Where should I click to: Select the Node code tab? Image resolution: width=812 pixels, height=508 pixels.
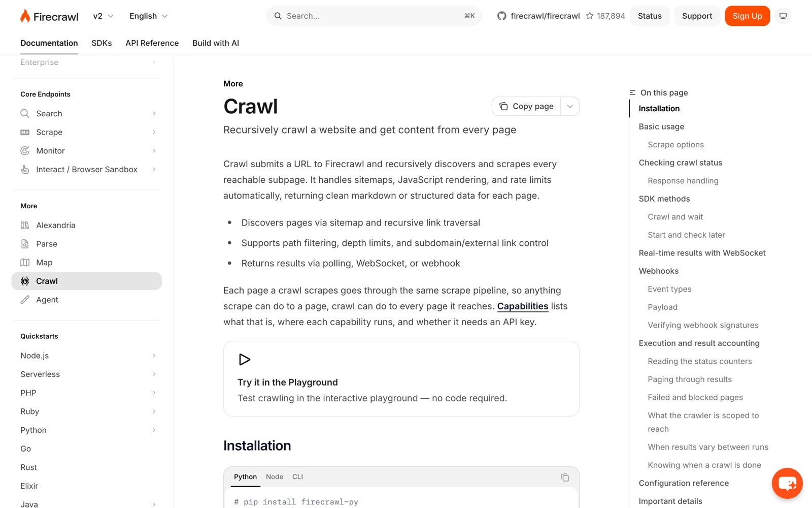tap(275, 477)
